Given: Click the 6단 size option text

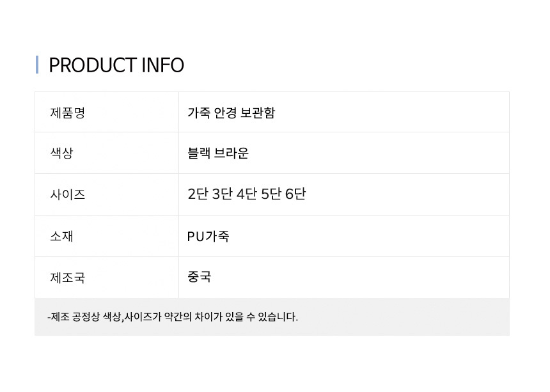Looking at the screenshot, I should (295, 194).
